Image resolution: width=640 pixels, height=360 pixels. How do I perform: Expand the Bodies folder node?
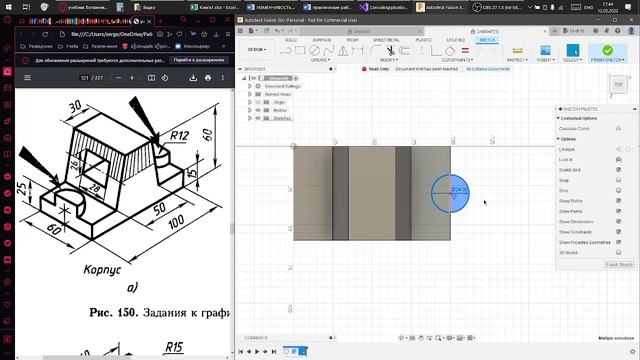click(x=250, y=110)
